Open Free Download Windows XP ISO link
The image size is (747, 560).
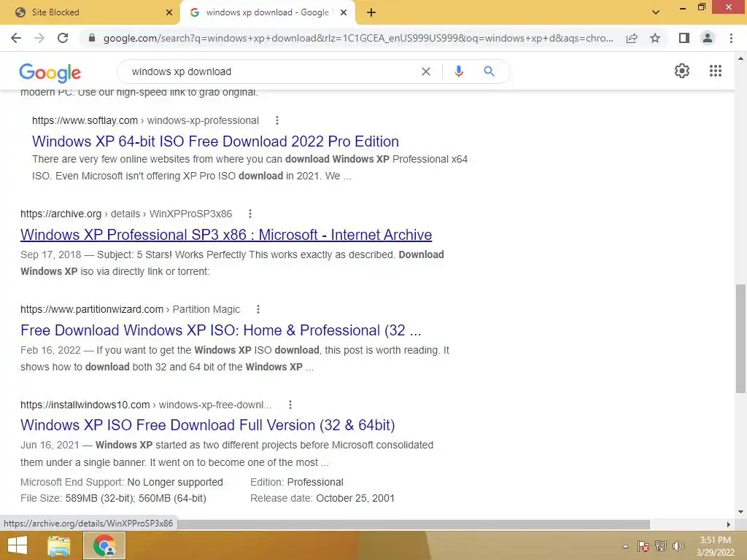coord(221,330)
